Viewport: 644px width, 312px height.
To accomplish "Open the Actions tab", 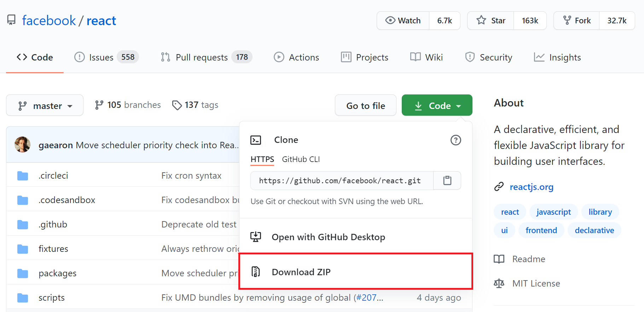I will point(296,57).
